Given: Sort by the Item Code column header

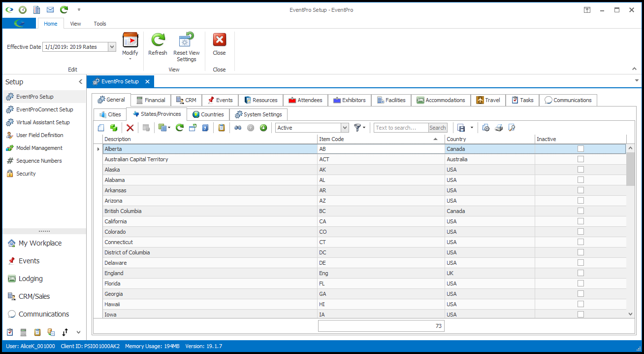Looking at the screenshot, I should tap(381, 139).
